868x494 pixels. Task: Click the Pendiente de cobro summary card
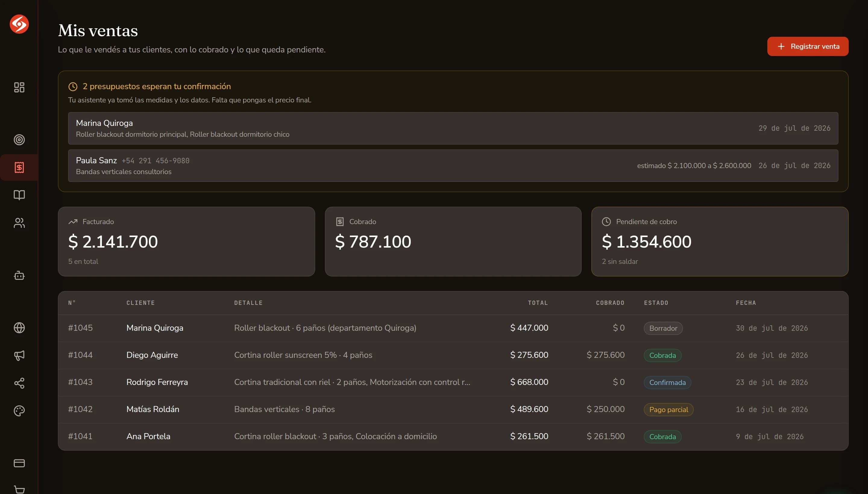click(x=720, y=242)
